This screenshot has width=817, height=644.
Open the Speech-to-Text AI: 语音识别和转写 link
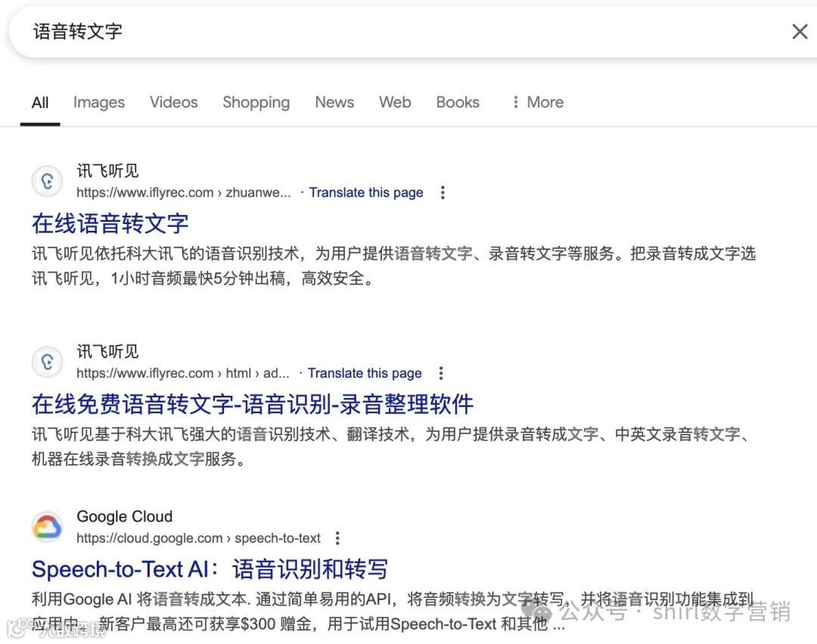pyautogui.click(x=210, y=569)
